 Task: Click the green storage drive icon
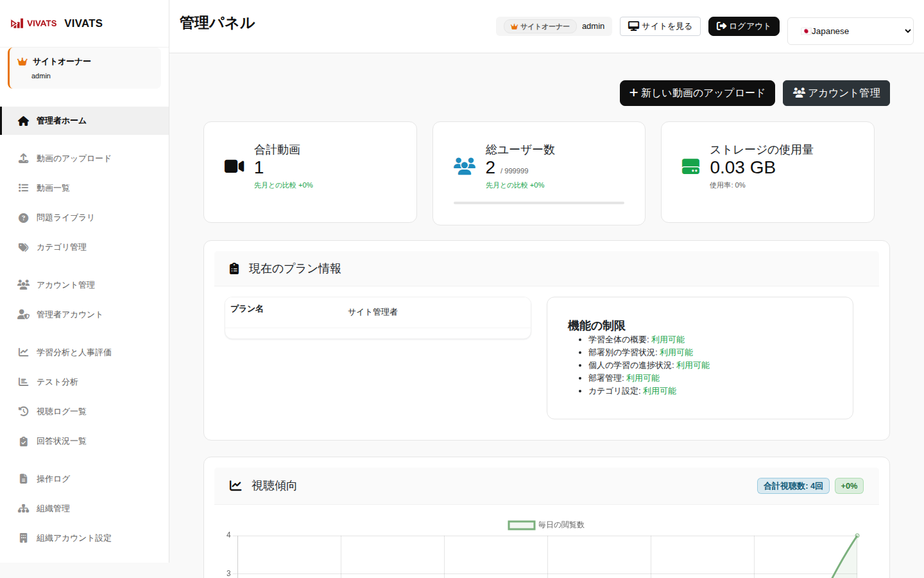(690, 166)
